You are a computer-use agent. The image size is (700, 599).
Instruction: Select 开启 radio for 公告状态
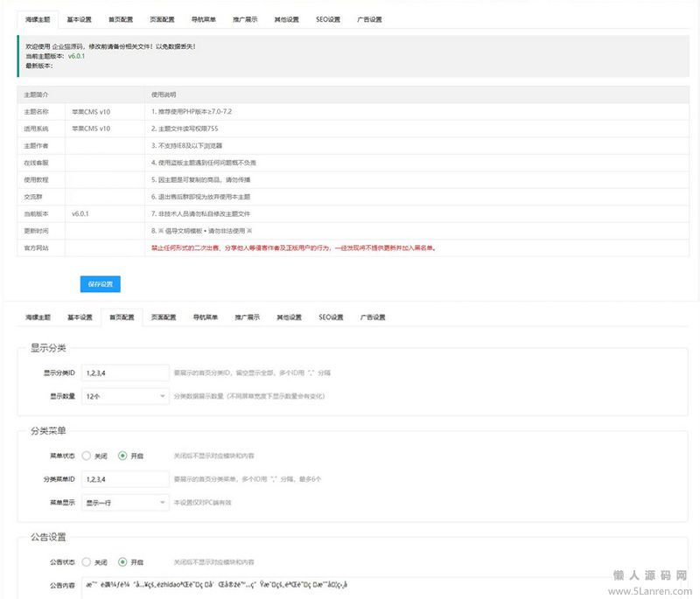(122, 561)
